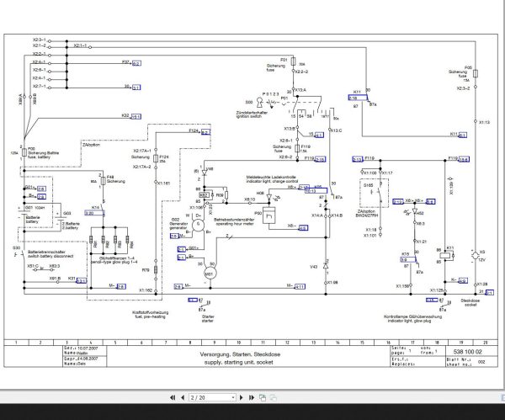Go to the next page
Image resolution: width=505 pixels, height=420 pixels.
242,397
